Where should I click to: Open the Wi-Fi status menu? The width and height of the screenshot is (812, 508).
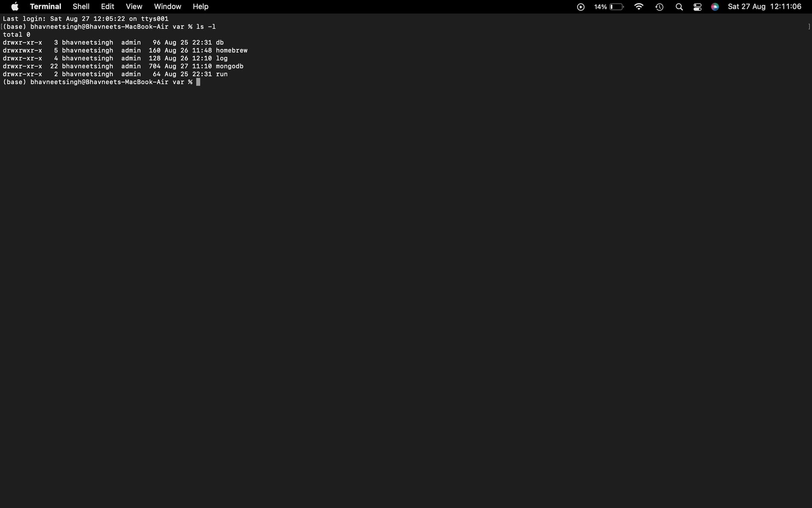[x=639, y=7]
